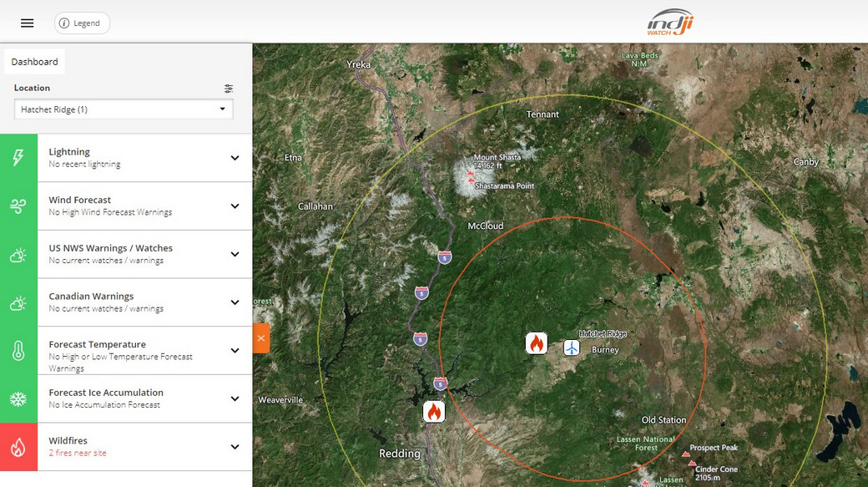Click the Canadian Warnings weather icon
This screenshot has height=487, width=868.
point(18,302)
